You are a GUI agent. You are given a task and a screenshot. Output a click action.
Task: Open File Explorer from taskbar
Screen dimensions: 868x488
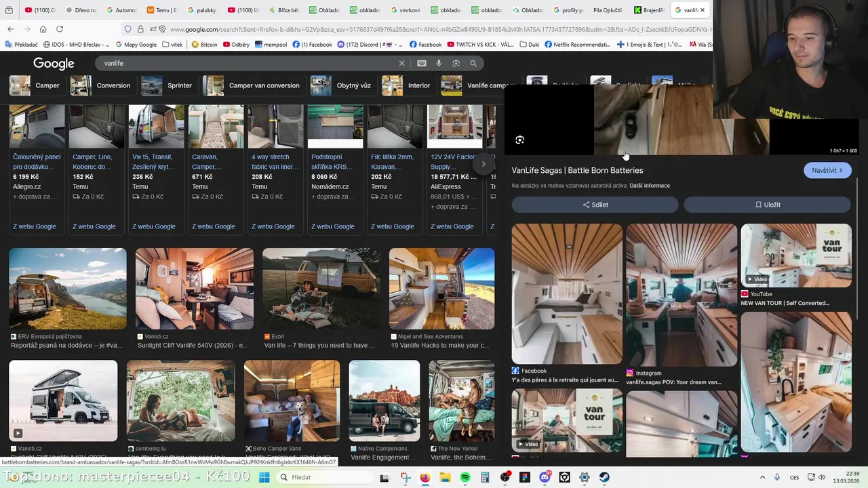[446, 477]
